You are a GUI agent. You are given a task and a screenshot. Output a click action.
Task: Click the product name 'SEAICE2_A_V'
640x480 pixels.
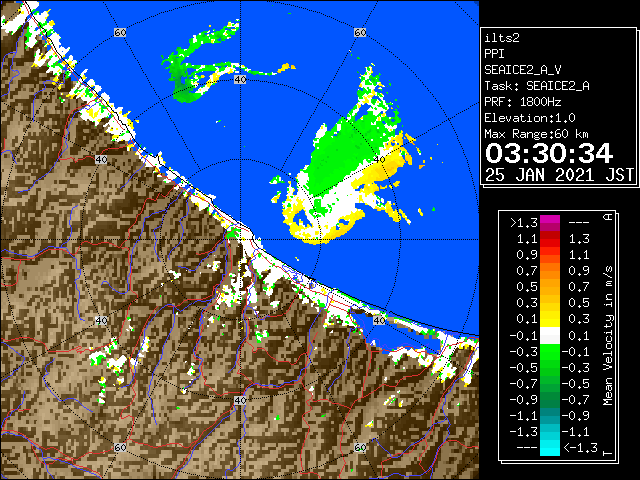(523, 70)
